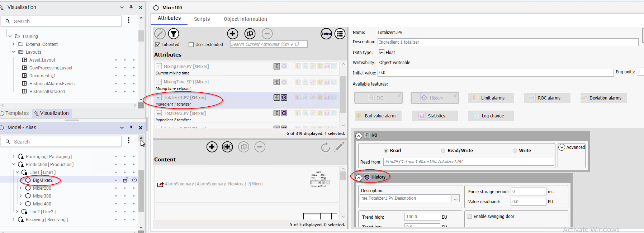Open the round Scripts icon button
The height and width of the screenshot is (233, 644).
326,34
